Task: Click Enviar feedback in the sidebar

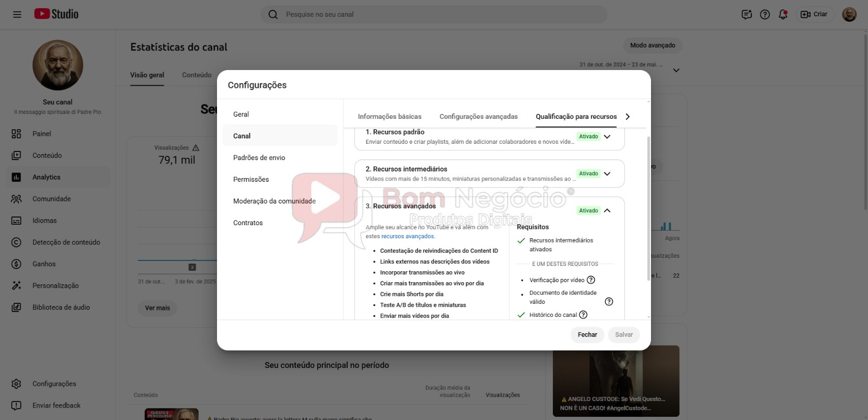Action: (58, 406)
